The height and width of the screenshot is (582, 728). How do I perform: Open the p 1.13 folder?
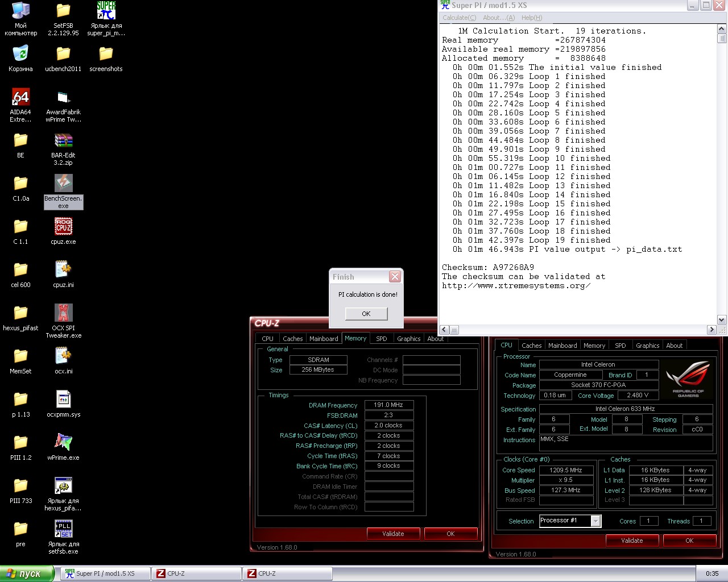(20, 404)
